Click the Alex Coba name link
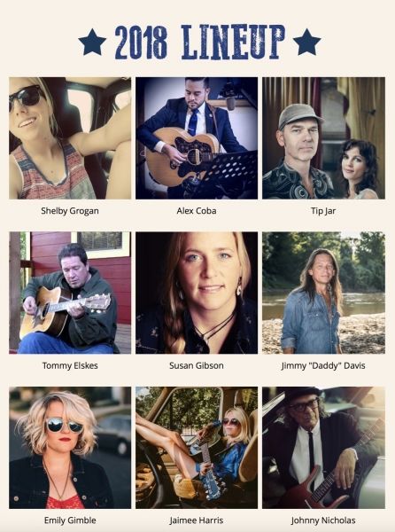Screen dimensions: 395x532 (197, 211)
